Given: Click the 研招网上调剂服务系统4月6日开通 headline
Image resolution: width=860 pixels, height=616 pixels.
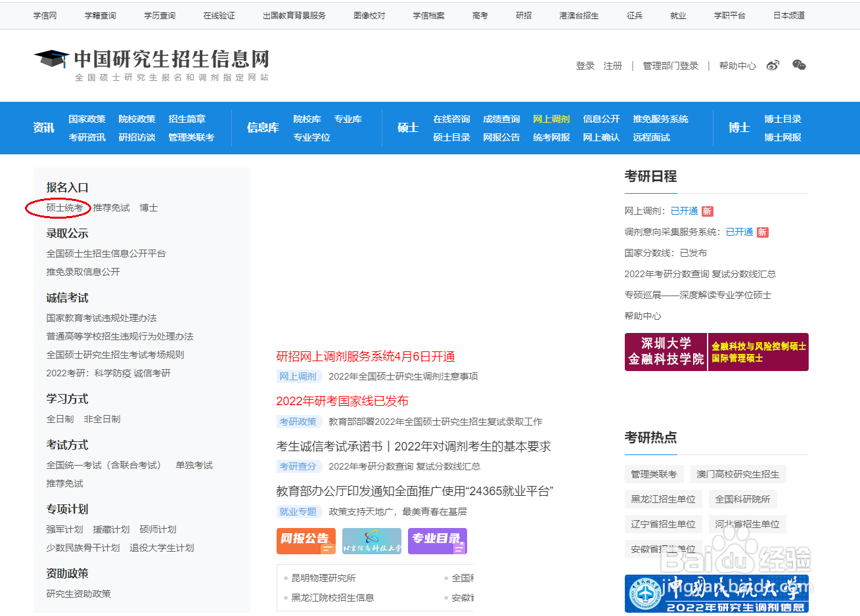Looking at the screenshot, I should click(x=366, y=357).
